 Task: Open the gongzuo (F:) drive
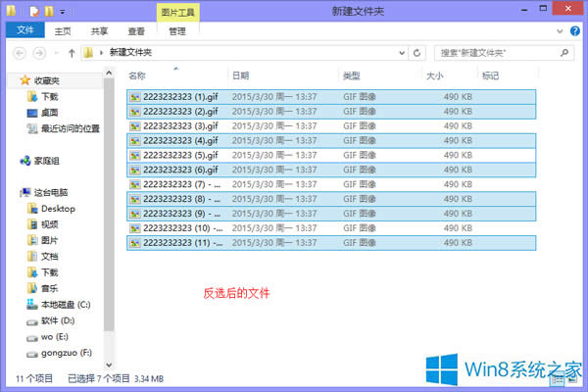coord(67,351)
